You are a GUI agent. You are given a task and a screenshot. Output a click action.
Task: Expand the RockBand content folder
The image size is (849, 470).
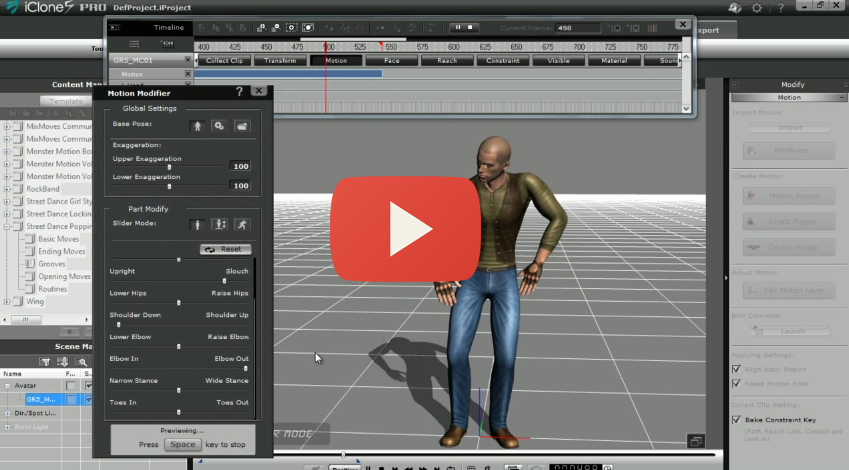tap(8, 188)
